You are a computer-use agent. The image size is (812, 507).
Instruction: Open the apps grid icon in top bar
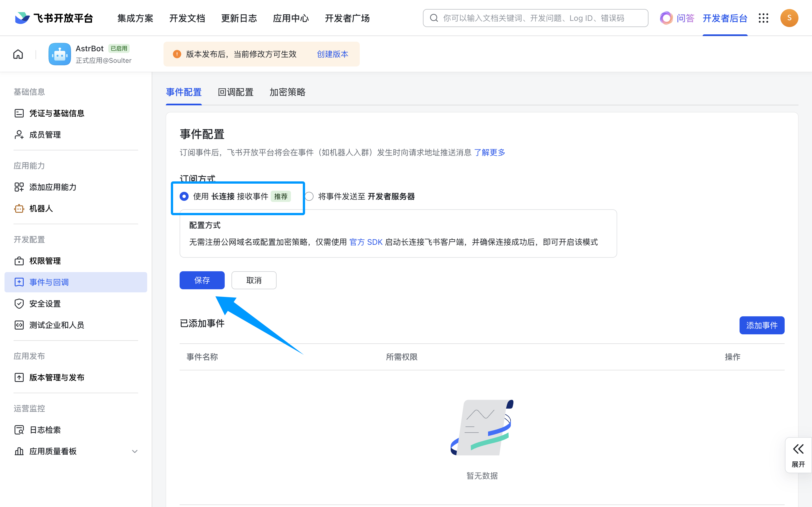click(764, 18)
